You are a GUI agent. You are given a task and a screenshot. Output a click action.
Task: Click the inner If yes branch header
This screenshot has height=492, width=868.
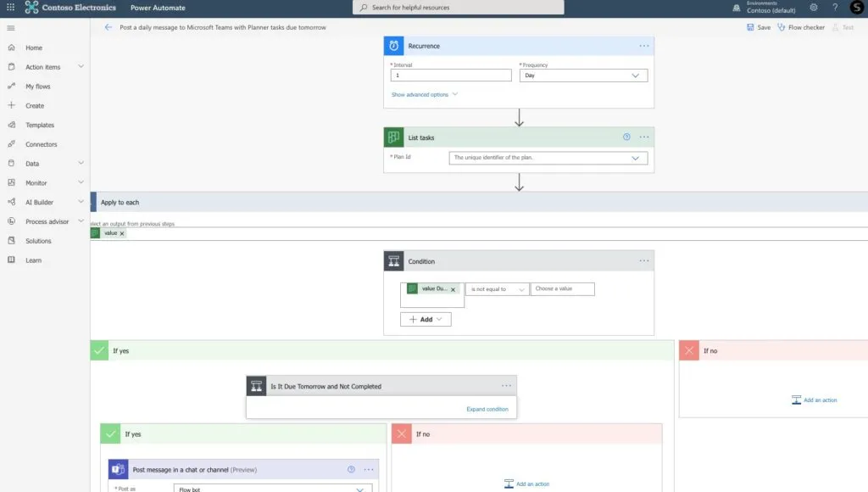coord(243,433)
